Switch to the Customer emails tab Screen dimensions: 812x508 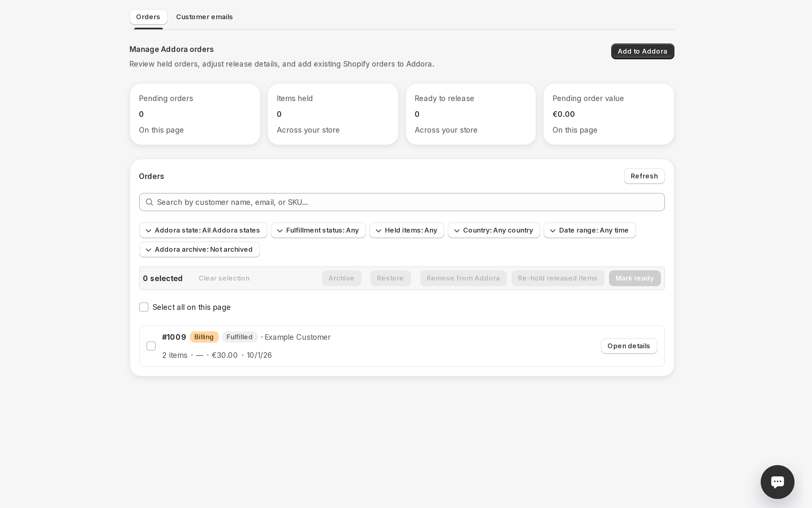coord(204,17)
